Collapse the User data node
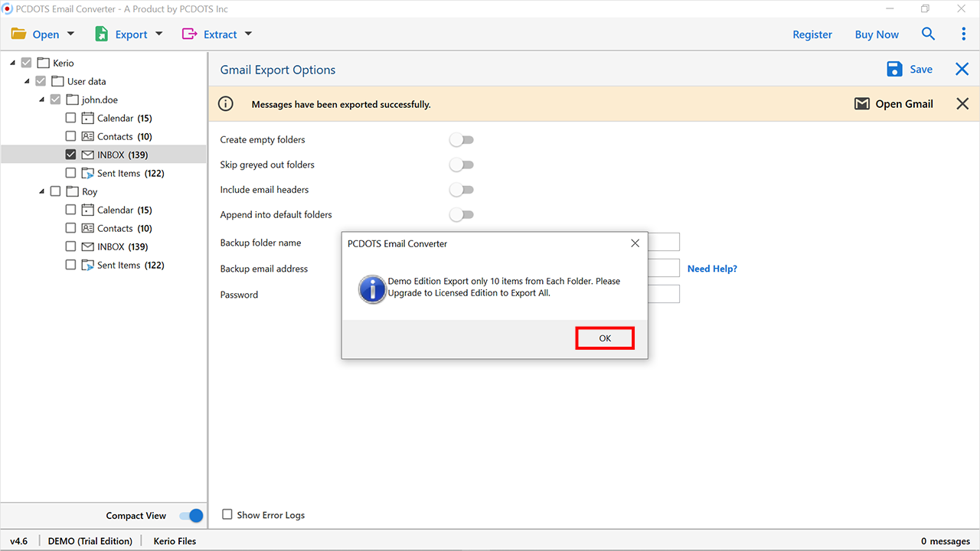980x551 pixels. click(28, 81)
